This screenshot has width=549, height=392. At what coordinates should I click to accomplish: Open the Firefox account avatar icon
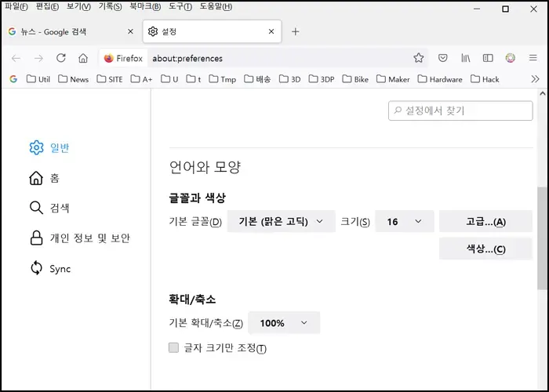coord(510,58)
